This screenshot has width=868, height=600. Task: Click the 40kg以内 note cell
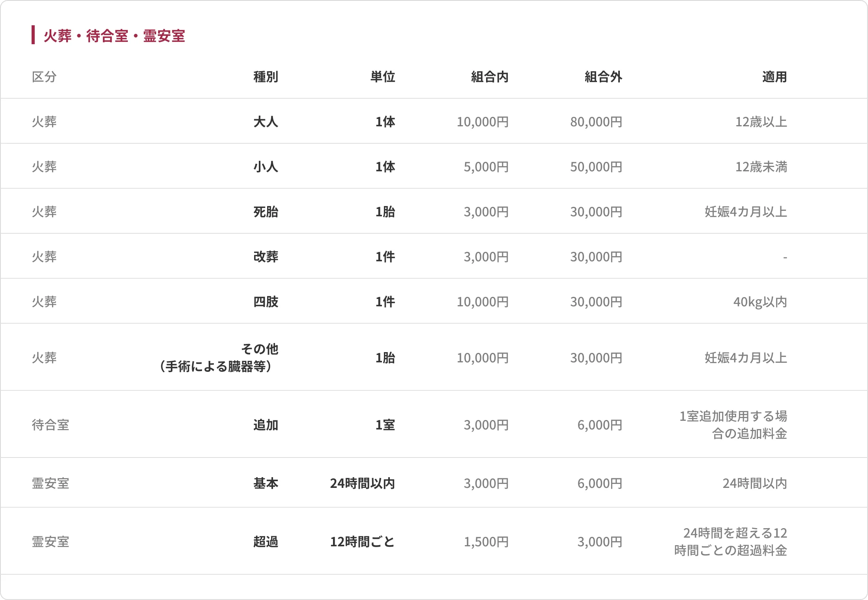pos(760,302)
